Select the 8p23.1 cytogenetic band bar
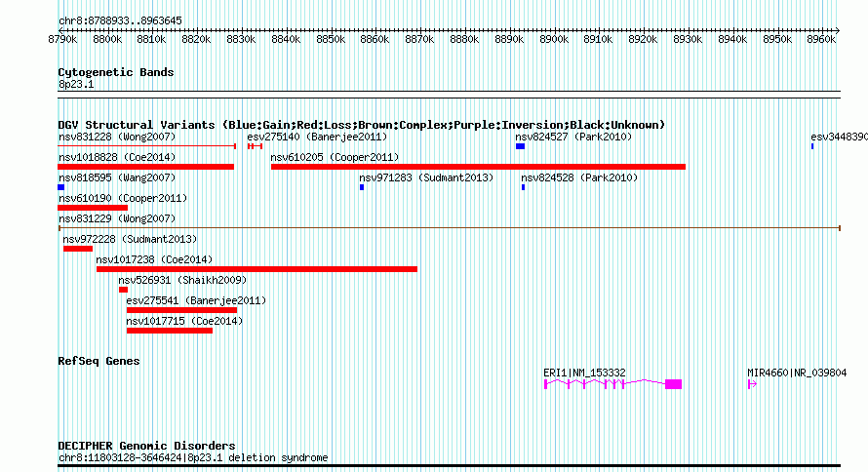Screen dimensions: 868x472 click(449, 95)
